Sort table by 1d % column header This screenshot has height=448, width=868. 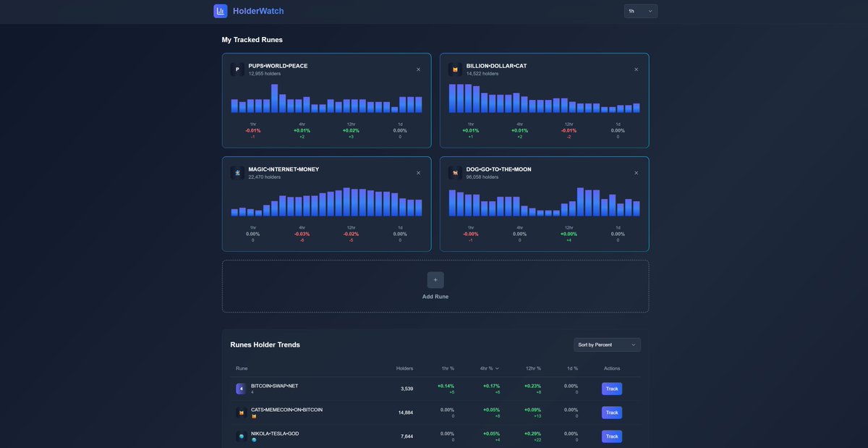pos(571,368)
